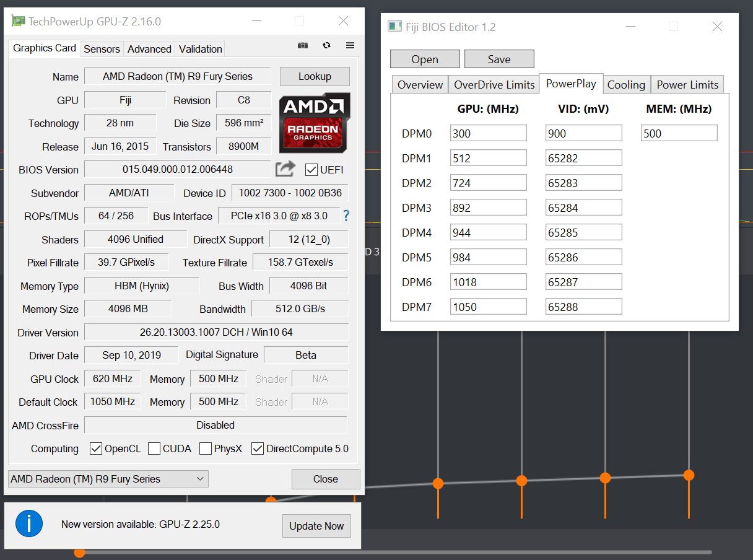The height and width of the screenshot is (560, 753).
Task: Open the Overview tab in Fiji BIOS Editor
Action: click(x=420, y=85)
